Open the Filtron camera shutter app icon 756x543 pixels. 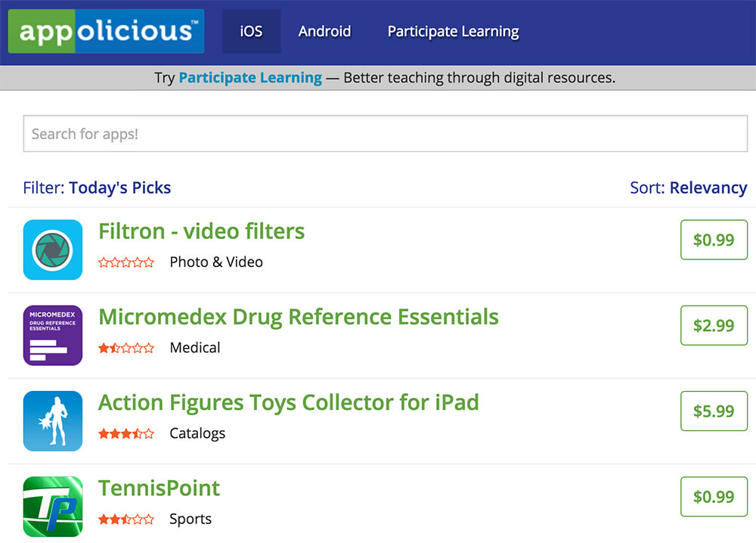point(53,250)
